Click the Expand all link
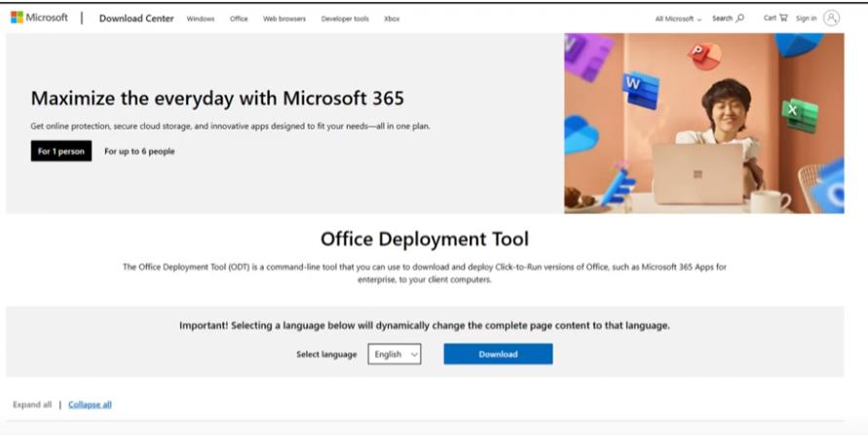This screenshot has height=435, width=868. 32,405
